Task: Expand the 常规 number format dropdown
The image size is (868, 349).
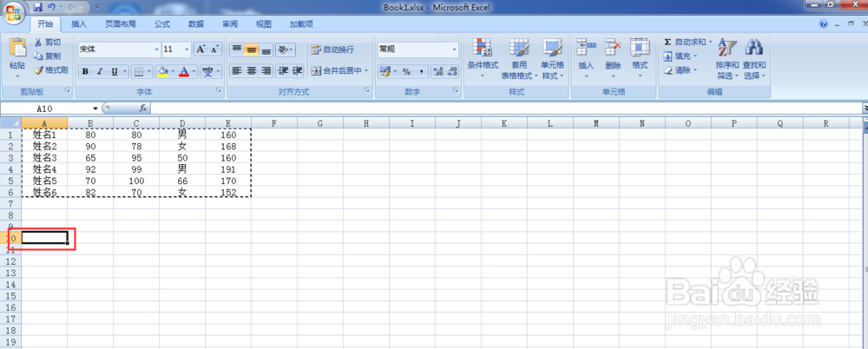Action: coord(455,49)
